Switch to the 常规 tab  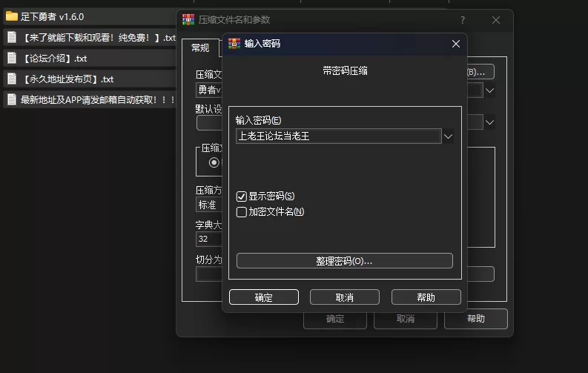[200, 48]
